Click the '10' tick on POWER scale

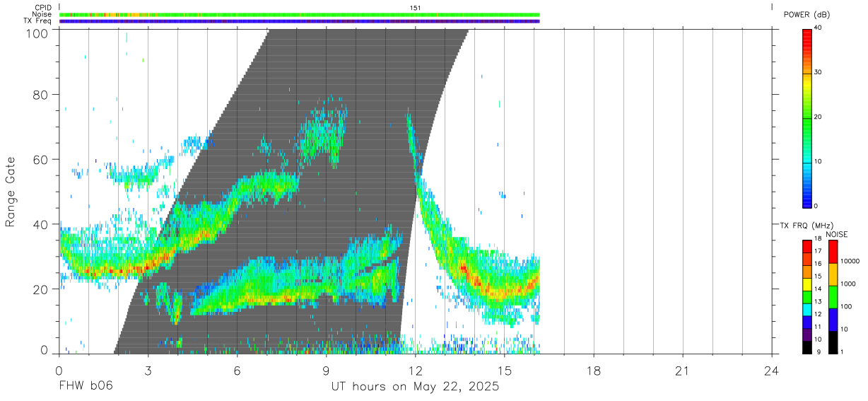[818, 162]
